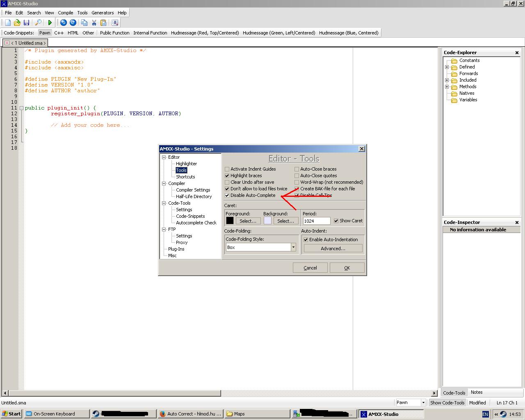Click the Select All toolbar icon
This screenshot has width=525, height=420.
pyautogui.click(x=115, y=23)
